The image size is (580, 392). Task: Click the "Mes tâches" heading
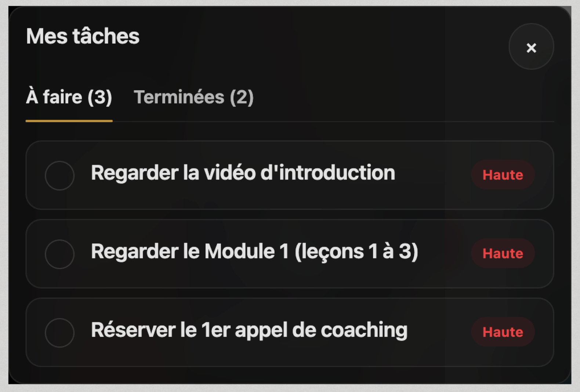tap(83, 36)
